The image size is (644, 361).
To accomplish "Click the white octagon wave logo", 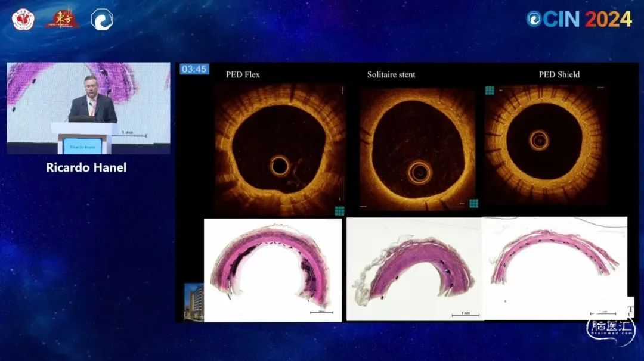I will 102,20.
